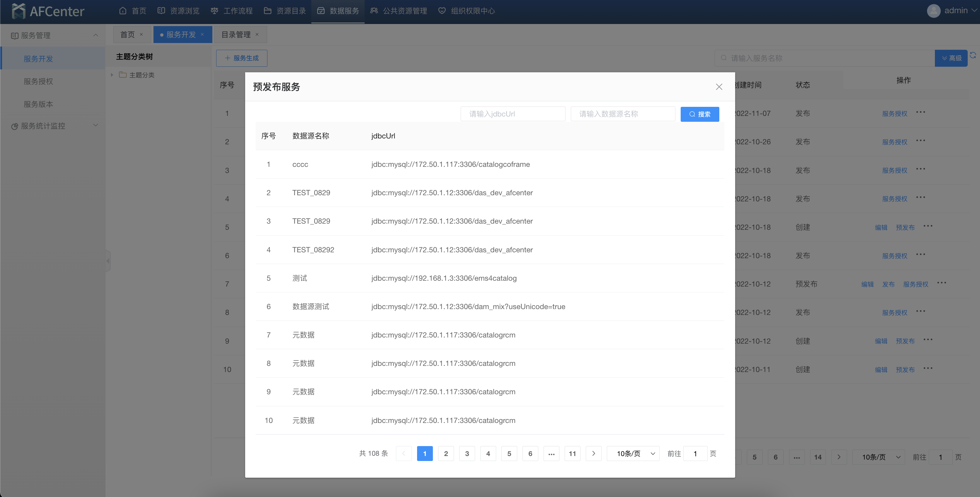
Task: Switch to the 首页 tab
Action: (127, 35)
